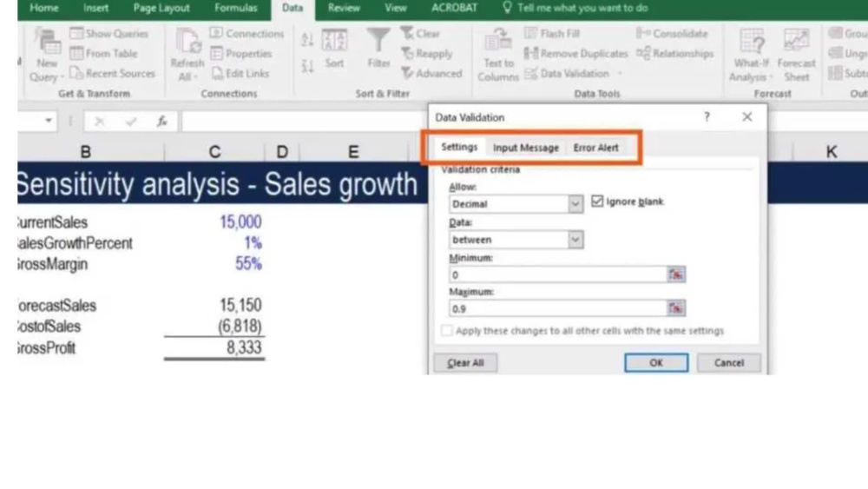This screenshot has width=868, height=489.
Task: Click the Maximum input field
Action: [x=557, y=308]
